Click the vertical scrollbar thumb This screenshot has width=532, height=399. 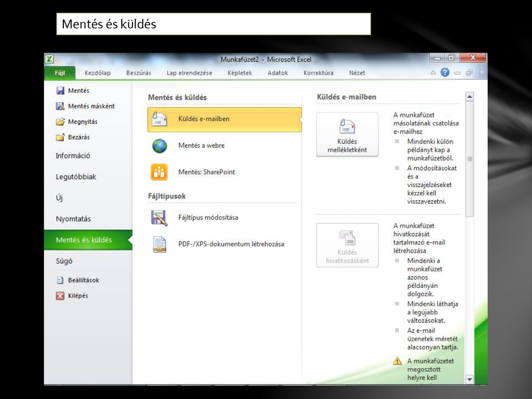(470, 159)
